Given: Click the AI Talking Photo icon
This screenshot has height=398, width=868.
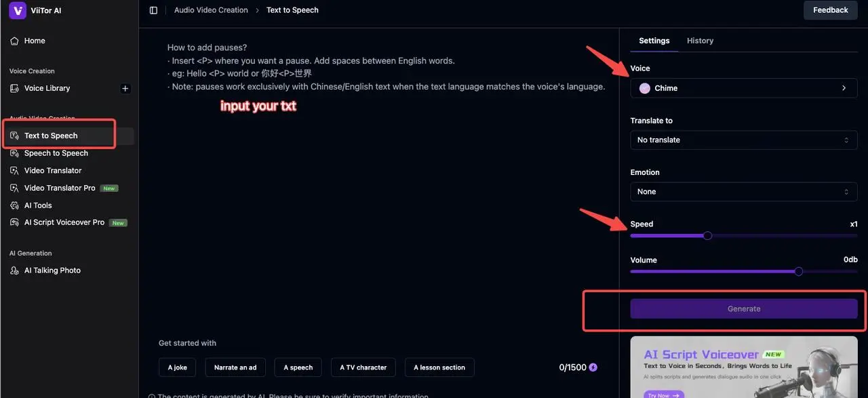Looking at the screenshot, I should [x=14, y=271].
